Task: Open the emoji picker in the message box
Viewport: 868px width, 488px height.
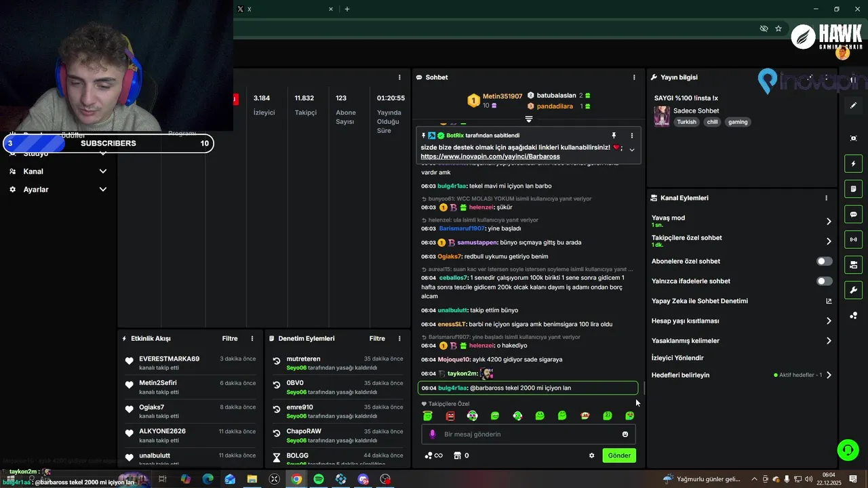Action: (x=625, y=434)
